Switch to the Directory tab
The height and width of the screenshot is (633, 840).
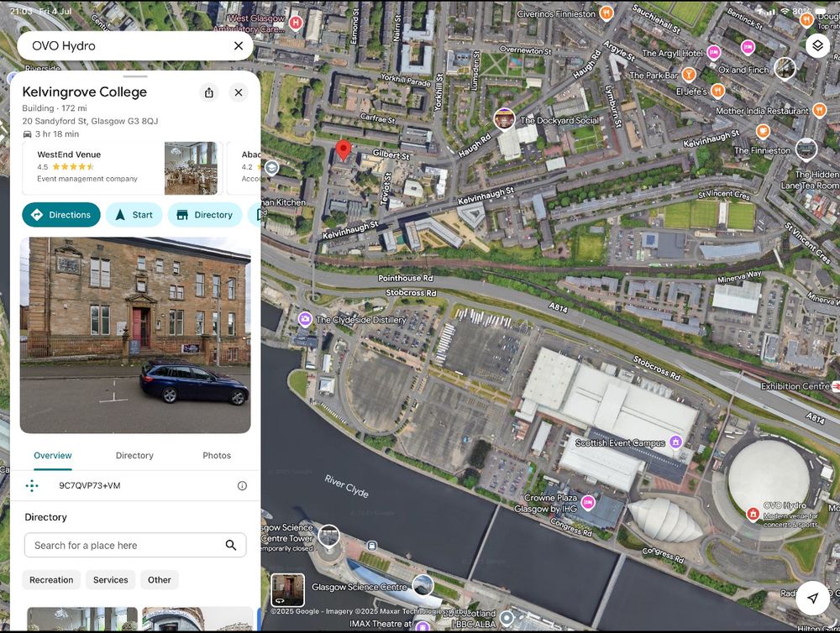134,456
